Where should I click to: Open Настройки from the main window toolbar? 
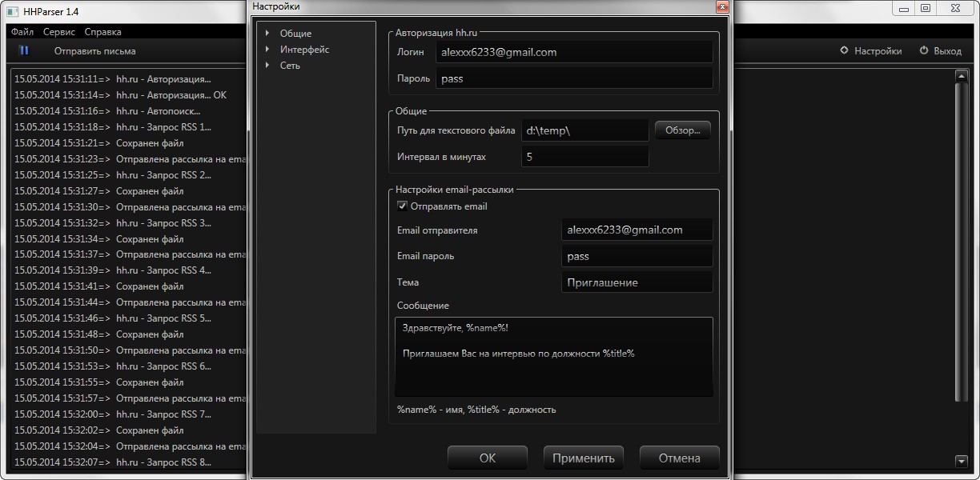(x=870, y=50)
